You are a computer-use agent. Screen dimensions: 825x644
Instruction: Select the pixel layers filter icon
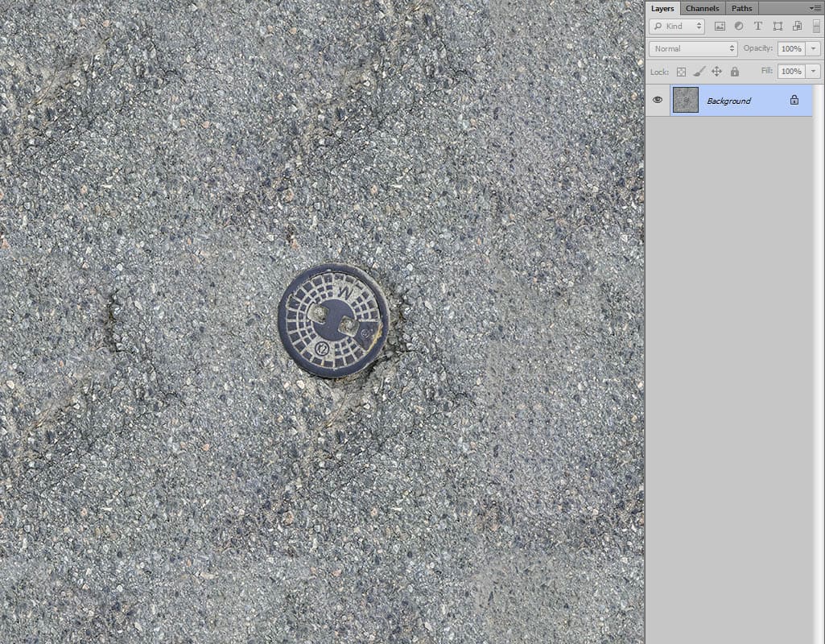(721, 27)
